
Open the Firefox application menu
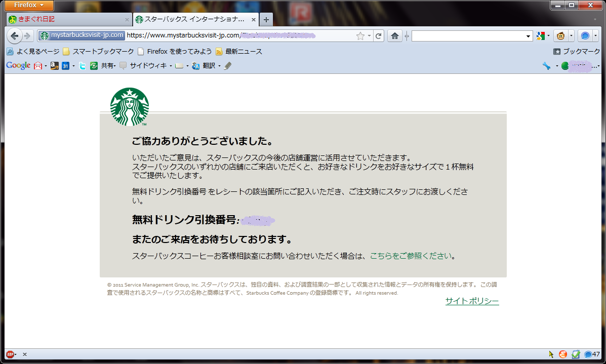[x=29, y=5]
